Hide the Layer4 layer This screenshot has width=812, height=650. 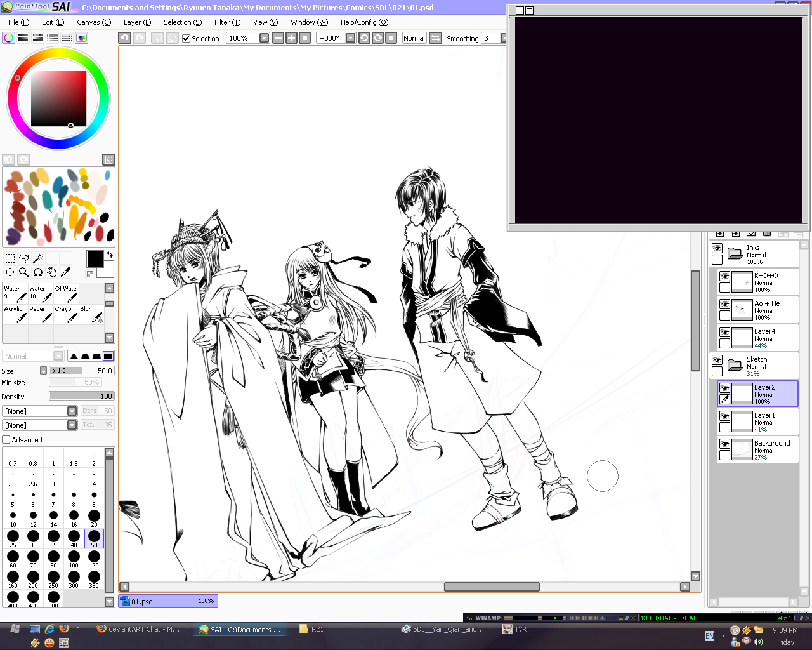coord(724,332)
